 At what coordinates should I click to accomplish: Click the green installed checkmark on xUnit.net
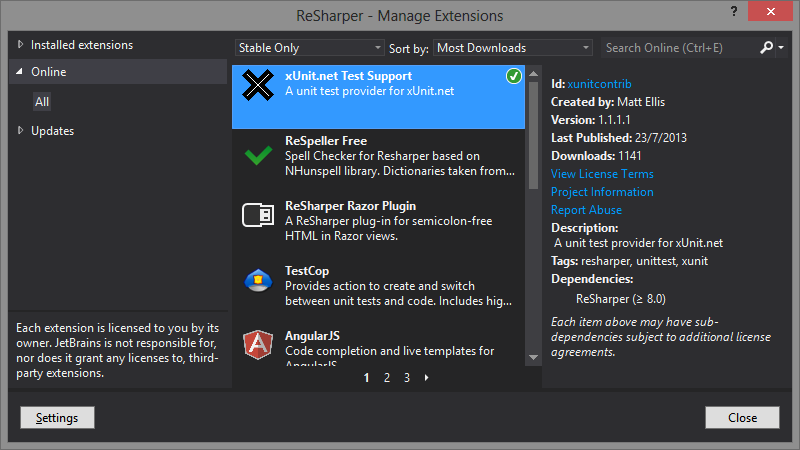tap(513, 77)
